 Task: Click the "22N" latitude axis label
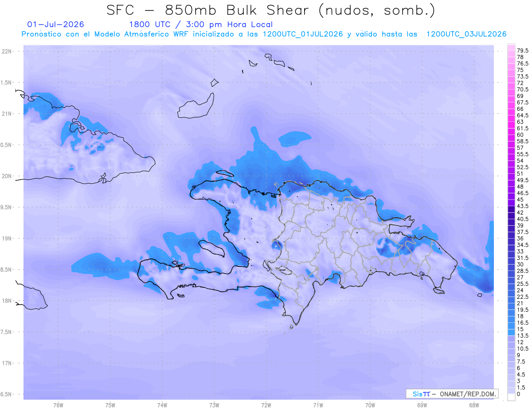coord(6,51)
